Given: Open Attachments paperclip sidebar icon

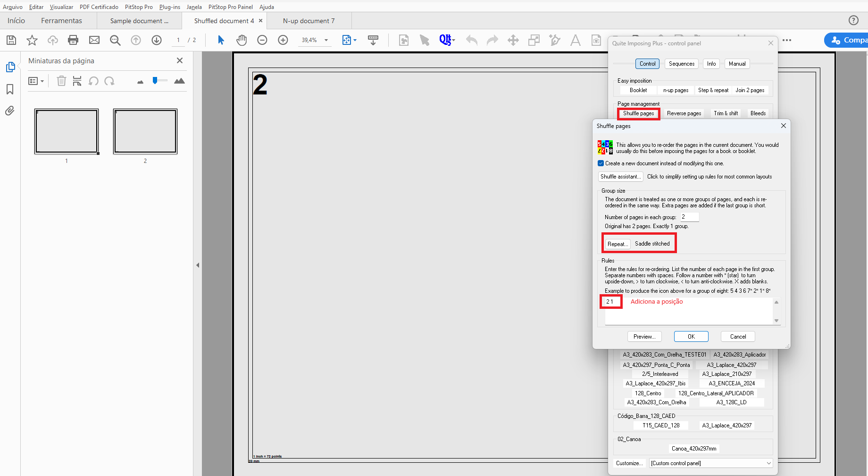Looking at the screenshot, I should pyautogui.click(x=10, y=111).
